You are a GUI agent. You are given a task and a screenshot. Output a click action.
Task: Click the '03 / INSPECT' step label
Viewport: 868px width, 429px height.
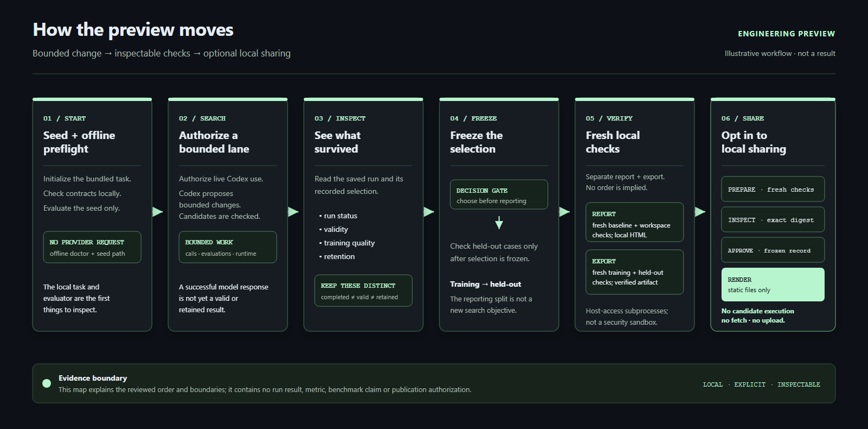coord(340,118)
